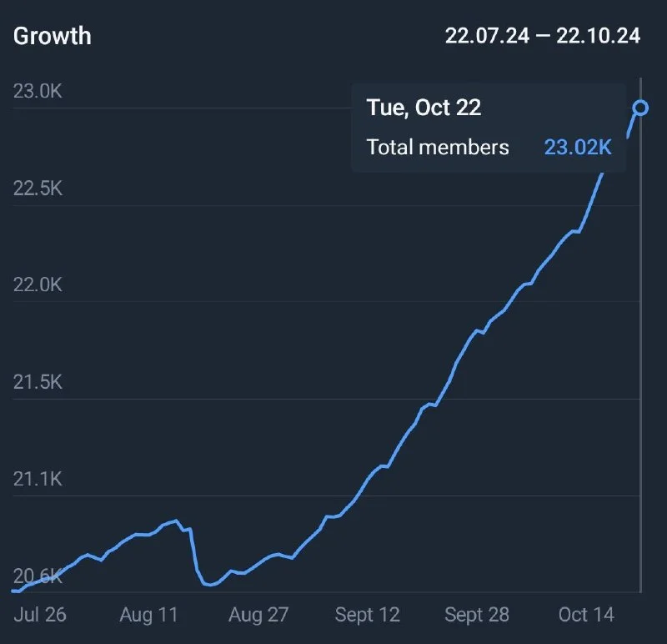Click the Jul 26 x-axis label
This screenshot has height=644, width=667.
click(40, 615)
